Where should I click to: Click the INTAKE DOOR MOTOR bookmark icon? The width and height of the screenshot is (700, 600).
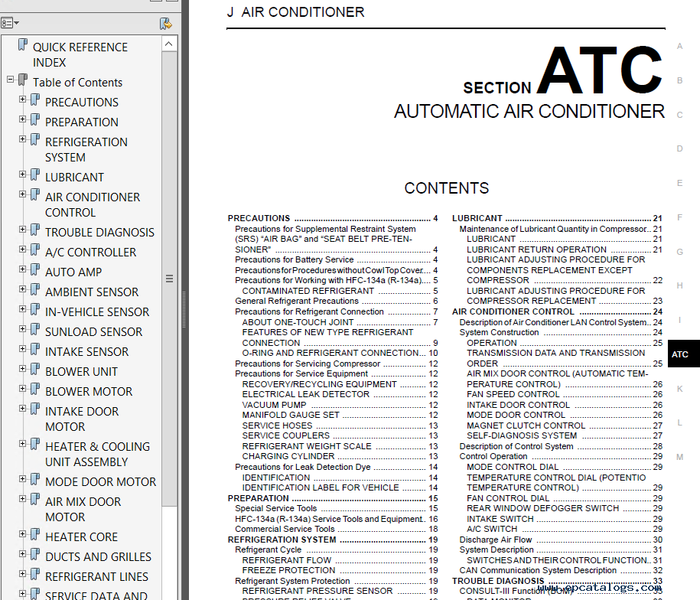click(35, 409)
